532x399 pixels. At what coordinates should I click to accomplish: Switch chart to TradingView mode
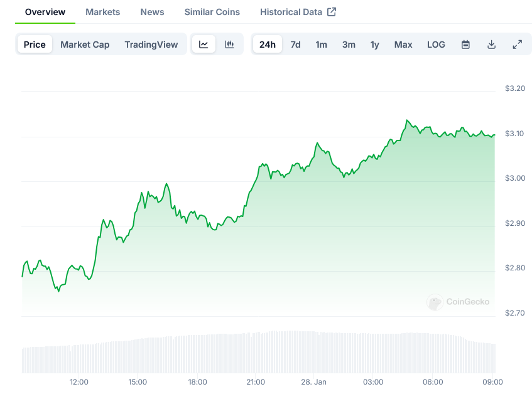151,45
